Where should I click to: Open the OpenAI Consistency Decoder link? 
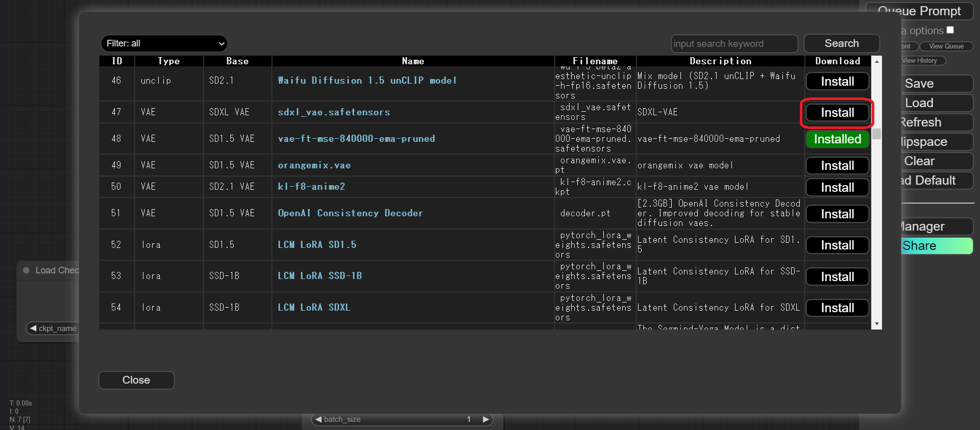point(350,213)
